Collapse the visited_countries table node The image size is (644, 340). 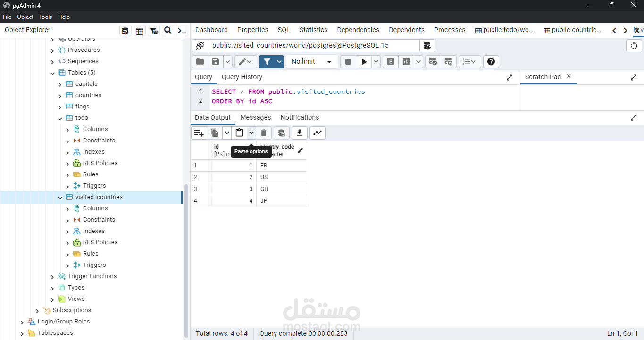(x=60, y=198)
